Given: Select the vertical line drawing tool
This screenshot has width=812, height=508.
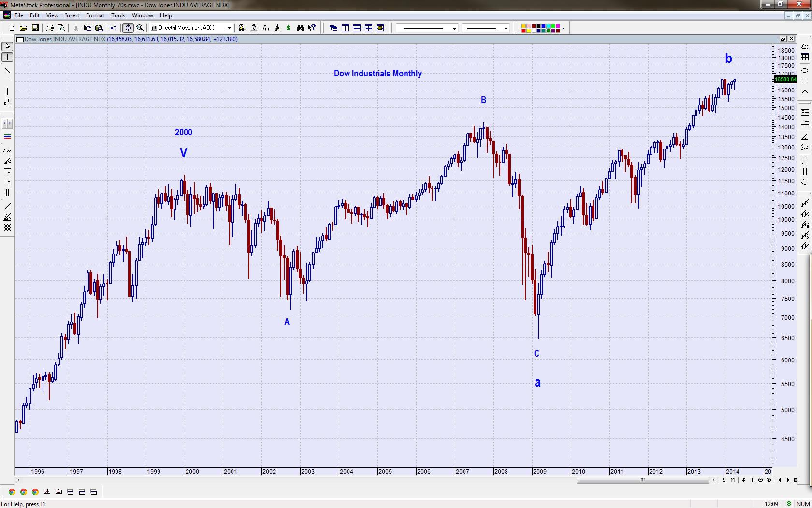Looking at the screenshot, I should 8,91.
